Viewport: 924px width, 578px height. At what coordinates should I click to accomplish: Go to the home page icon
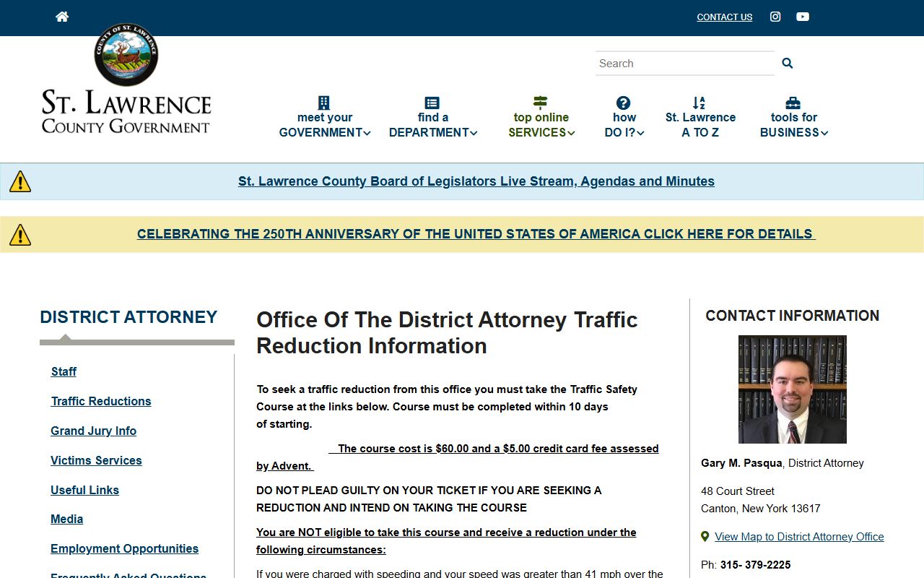coord(62,17)
